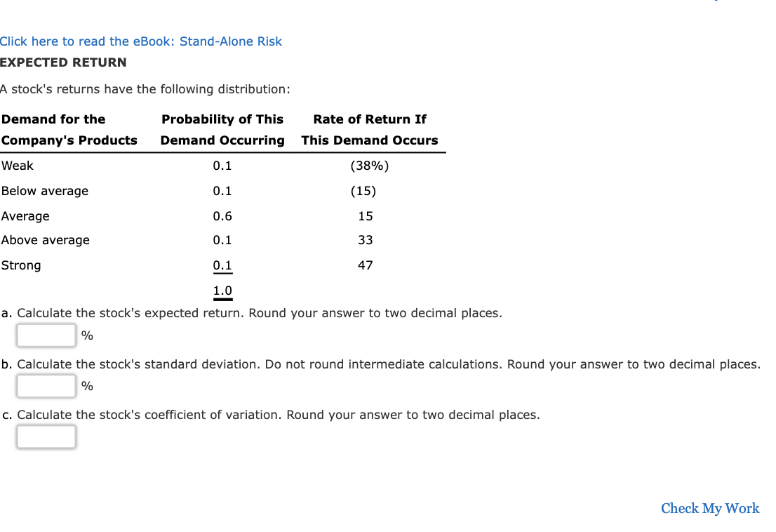The width and height of the screenshot is (776, 532).
Task: Click the 47 return value
Action: 366,265
